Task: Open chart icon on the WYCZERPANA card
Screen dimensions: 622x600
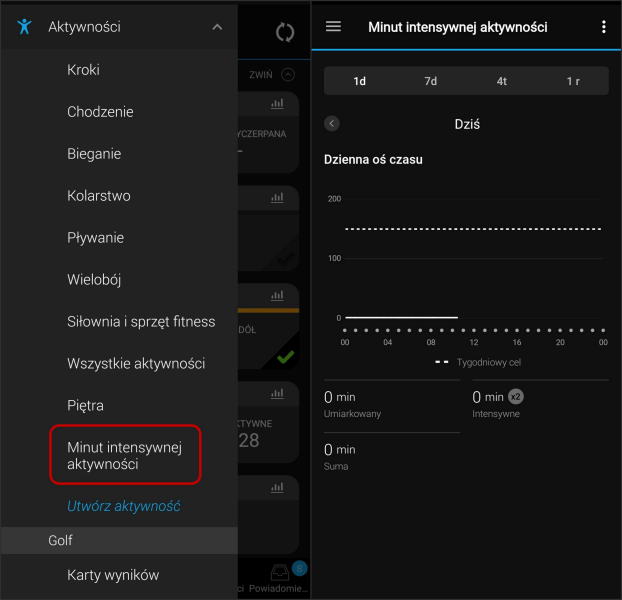Action: coord(277,104)
